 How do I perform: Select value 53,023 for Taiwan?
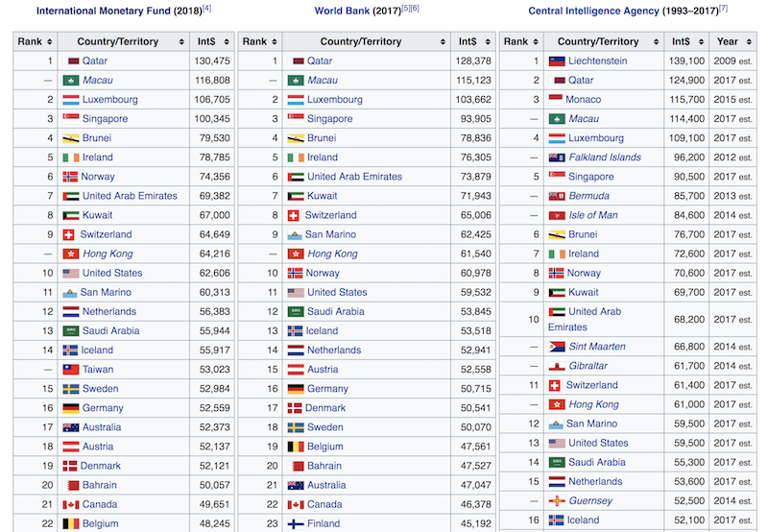coord(214,370)
